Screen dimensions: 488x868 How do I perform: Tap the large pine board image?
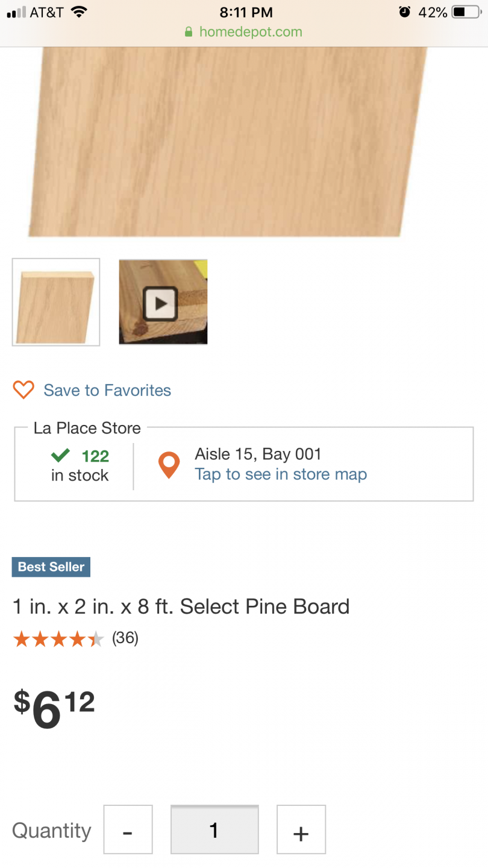coord(229,139)
